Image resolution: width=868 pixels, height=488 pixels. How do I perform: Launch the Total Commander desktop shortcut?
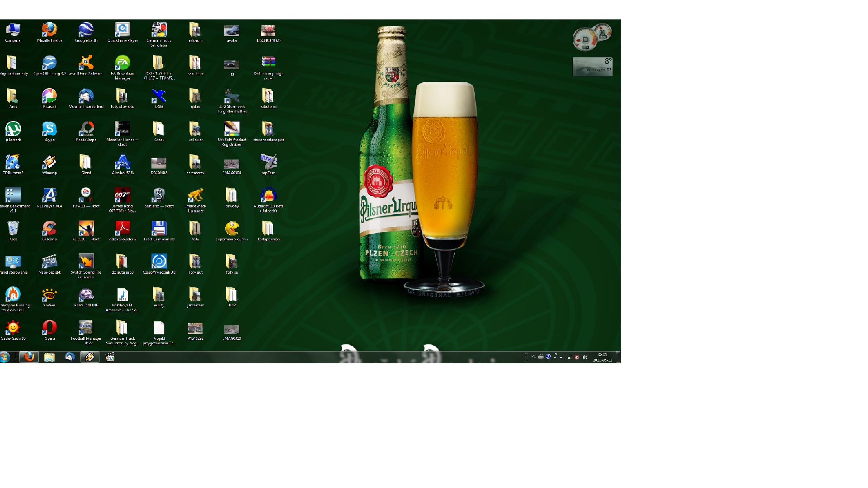159,229
